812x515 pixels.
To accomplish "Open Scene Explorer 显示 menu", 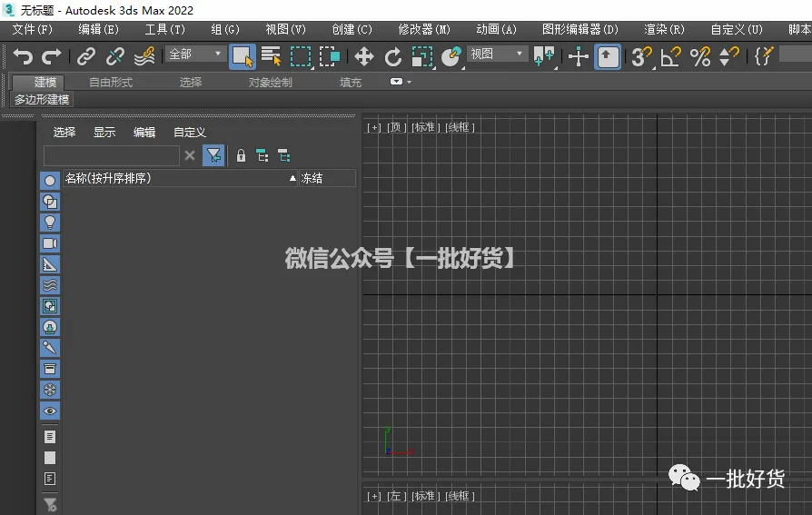I will [104, 132].
